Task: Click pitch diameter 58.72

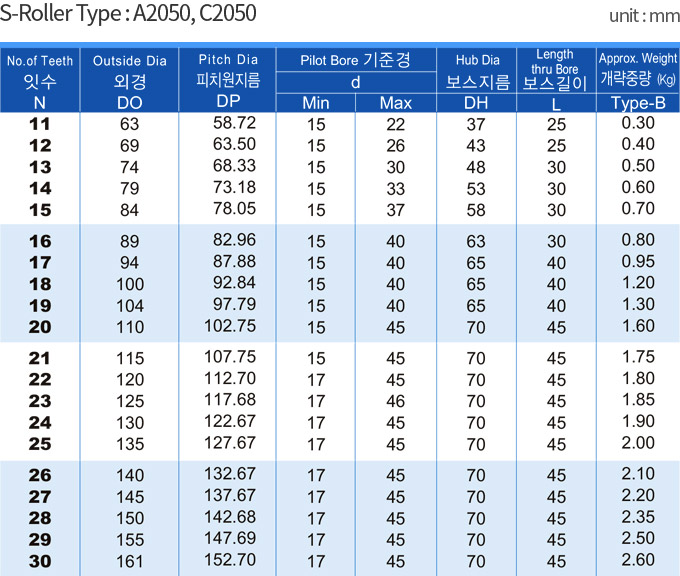Action: (234, 123)
